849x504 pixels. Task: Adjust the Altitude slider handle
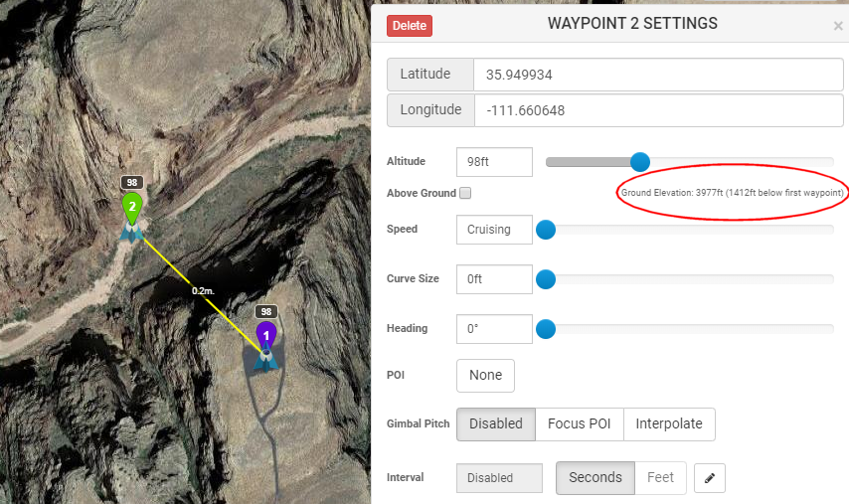[x=640, y=162]
